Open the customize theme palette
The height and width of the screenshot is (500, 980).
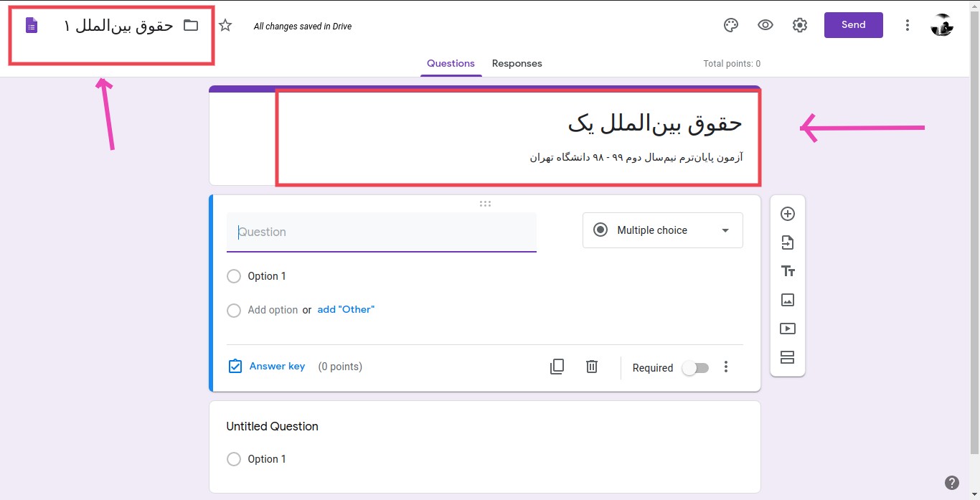730,25
